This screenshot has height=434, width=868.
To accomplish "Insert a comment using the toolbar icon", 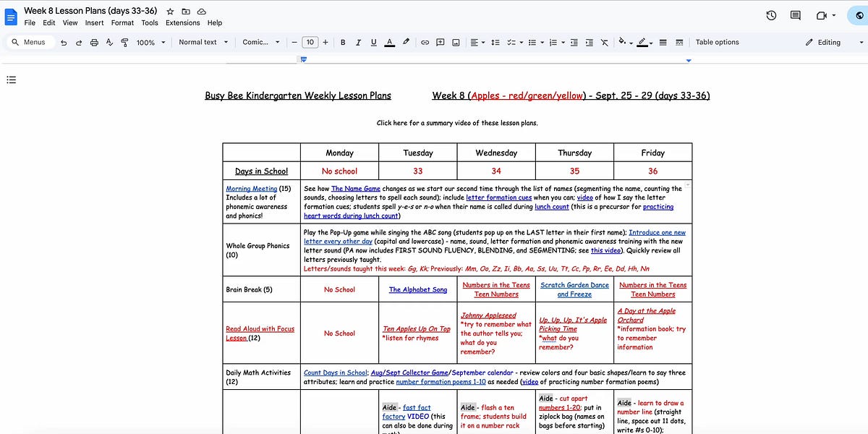I will pyautogui.click(x=440, y=42).
